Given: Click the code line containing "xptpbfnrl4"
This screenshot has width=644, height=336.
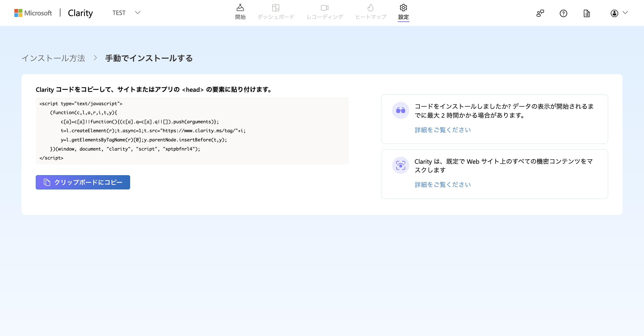Looking at the screenshot, I should pos(125,149).
